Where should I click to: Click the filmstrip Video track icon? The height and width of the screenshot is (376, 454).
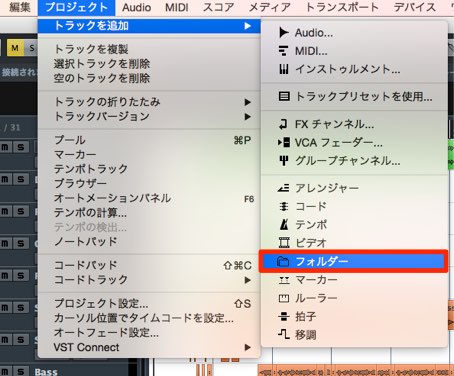pos(284,243)
